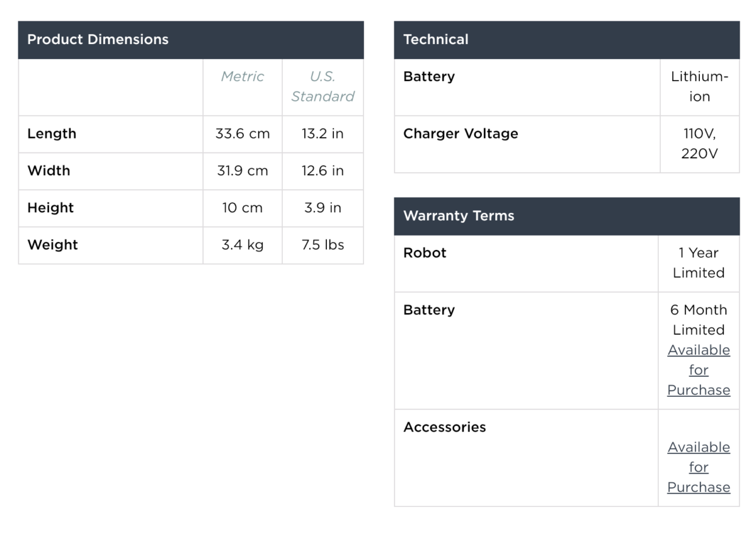
Task: Select the 12.6 in width value
Action: tap(323, 171)
